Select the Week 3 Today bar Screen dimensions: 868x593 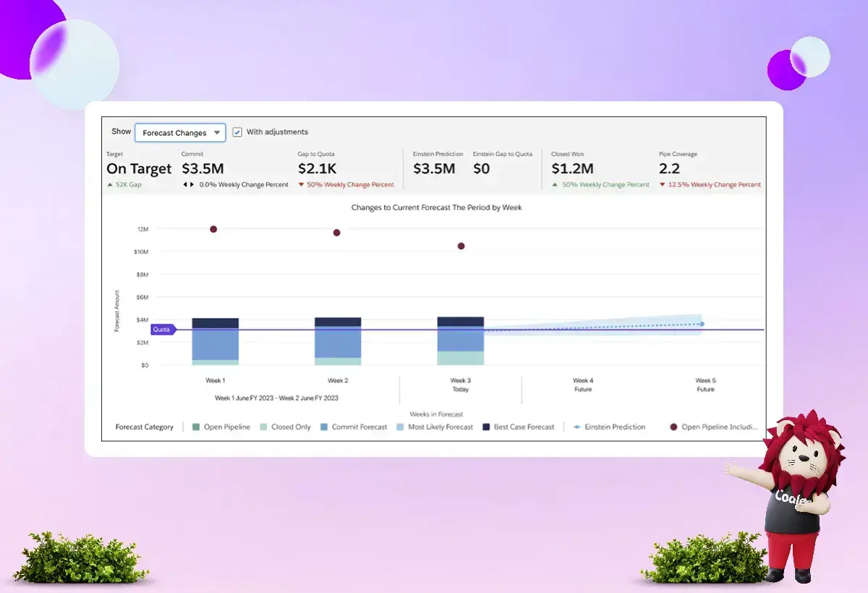(461, 341)
